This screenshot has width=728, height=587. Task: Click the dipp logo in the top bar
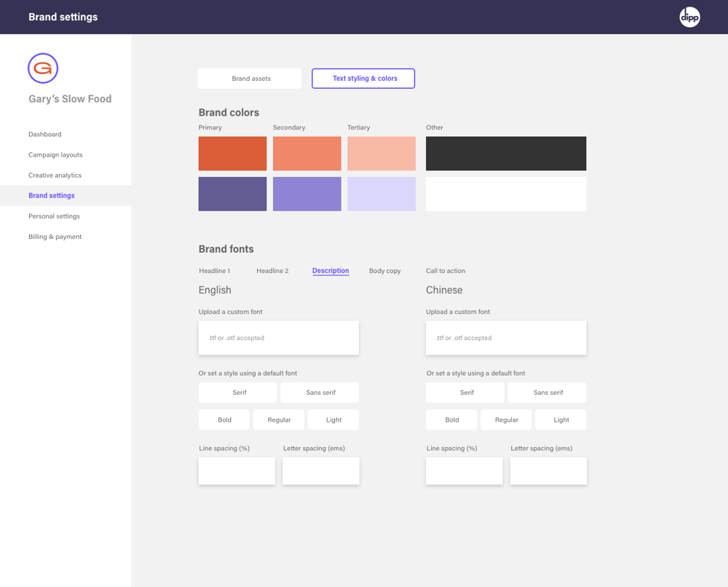pos(689,16)
